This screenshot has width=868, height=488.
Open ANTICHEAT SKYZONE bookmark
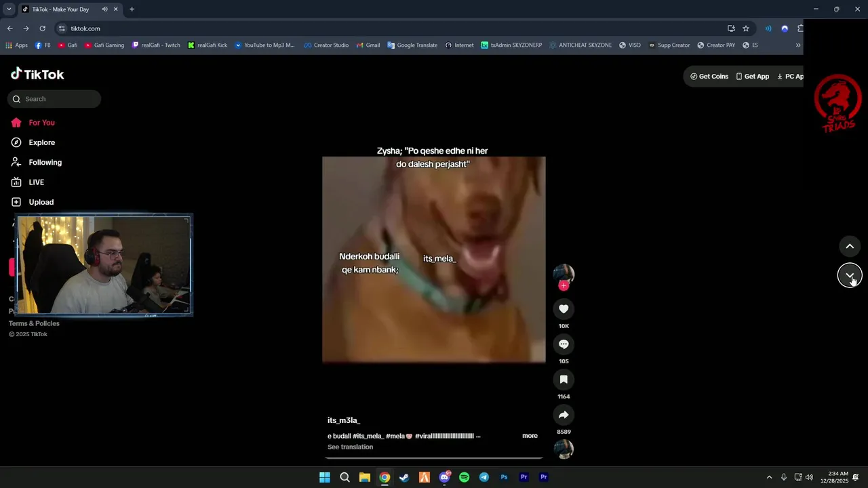[580, 45]
